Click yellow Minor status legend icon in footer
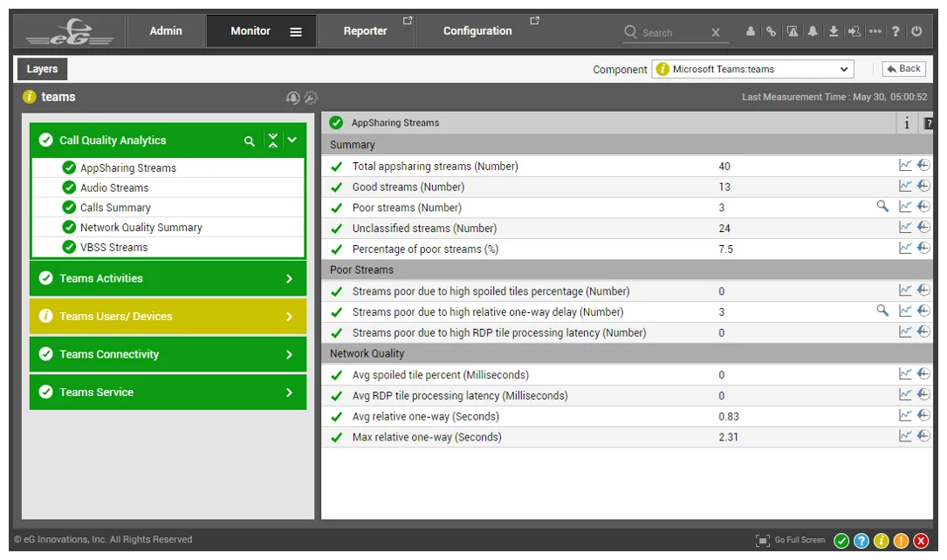947x560 pixels. [882, 541]
